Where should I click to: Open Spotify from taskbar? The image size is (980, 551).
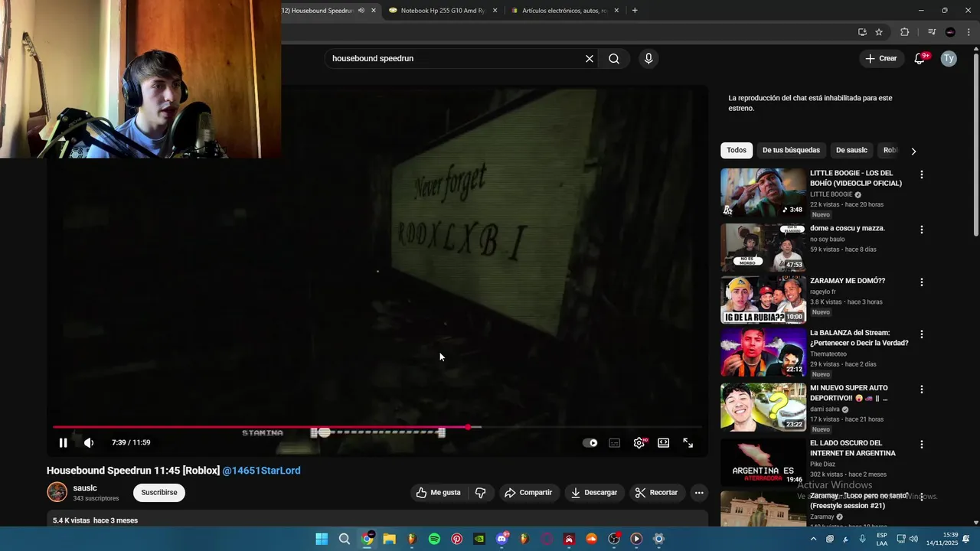point(434,539)
